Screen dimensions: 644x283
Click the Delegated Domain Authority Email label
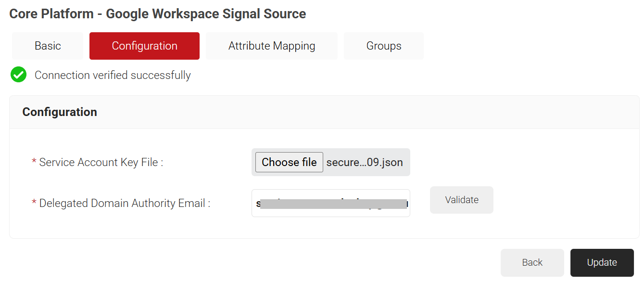point(125,204)
